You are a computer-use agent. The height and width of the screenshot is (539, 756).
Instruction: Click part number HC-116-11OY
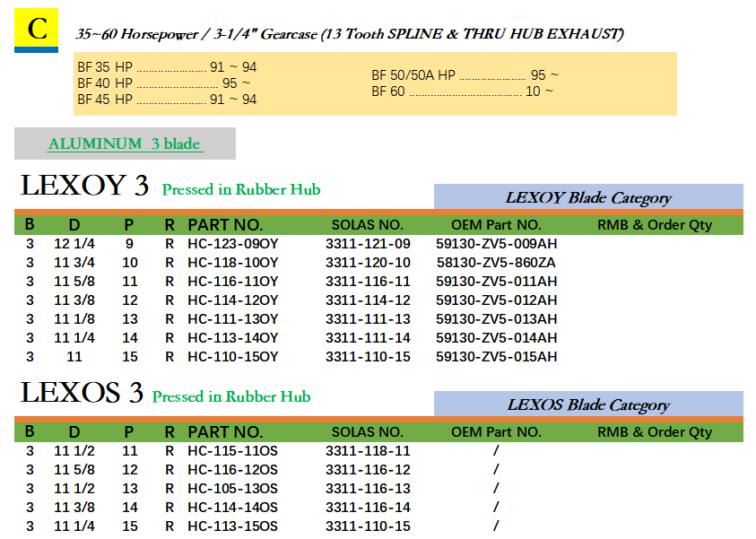tap(233, 281)
